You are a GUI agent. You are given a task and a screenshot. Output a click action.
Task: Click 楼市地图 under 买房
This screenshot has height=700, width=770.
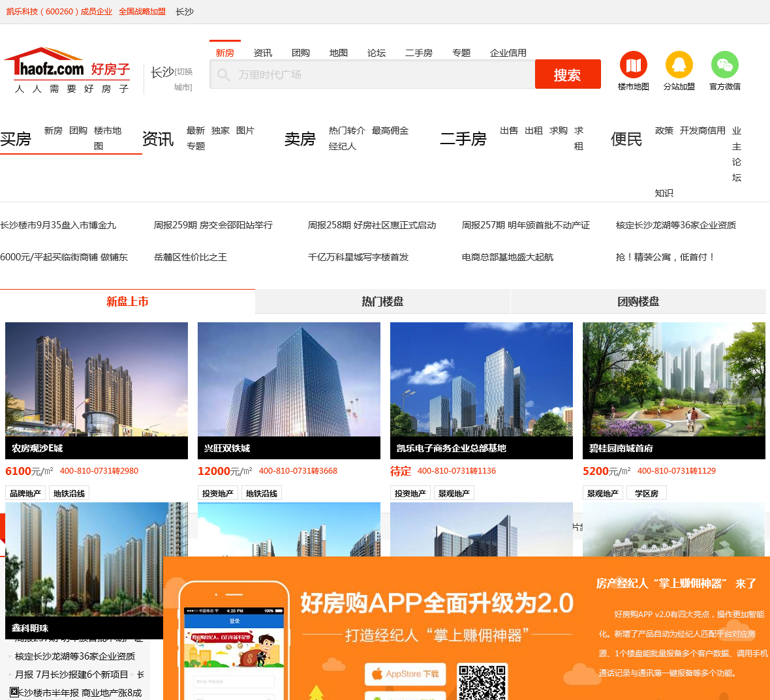click(x=108, y=138)
